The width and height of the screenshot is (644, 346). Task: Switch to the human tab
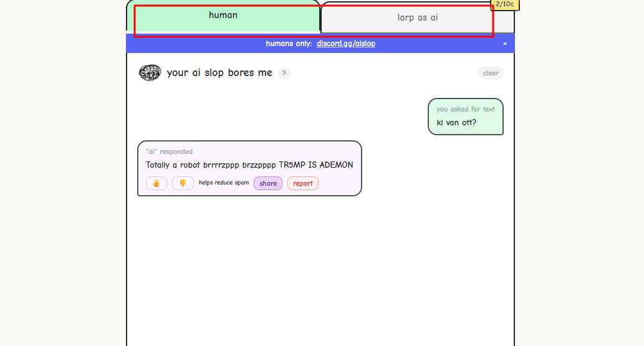223,16
